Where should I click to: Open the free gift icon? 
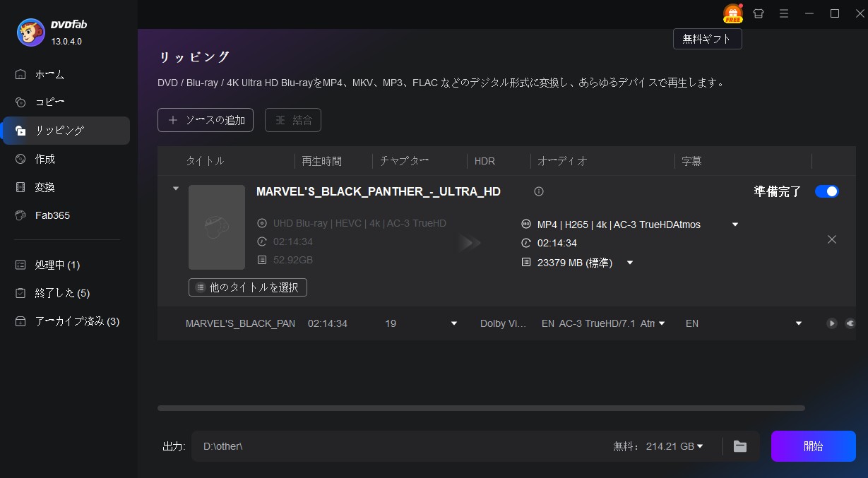click(732, 13)
